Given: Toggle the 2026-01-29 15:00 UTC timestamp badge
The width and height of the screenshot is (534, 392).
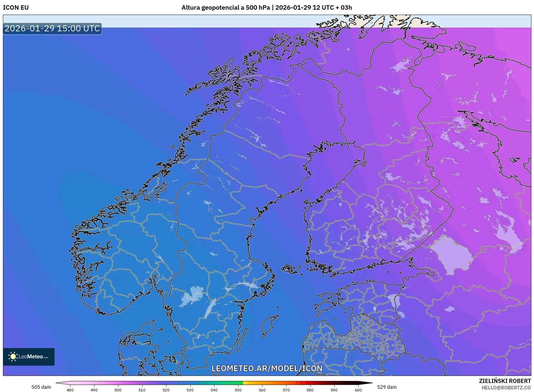Looking at the screenshot, I should tap(52, 28).
